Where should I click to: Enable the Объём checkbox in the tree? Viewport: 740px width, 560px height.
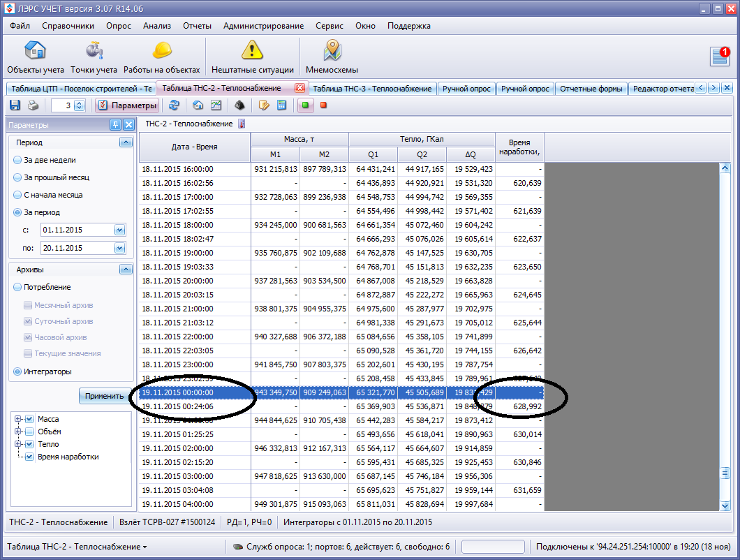tap(29, 432)
